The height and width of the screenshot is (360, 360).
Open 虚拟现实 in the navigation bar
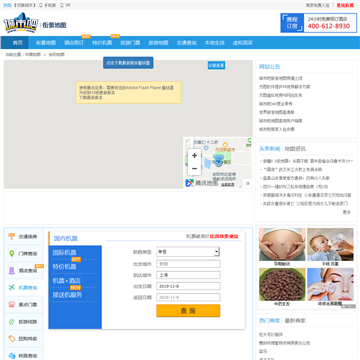[x=243, y=43]
